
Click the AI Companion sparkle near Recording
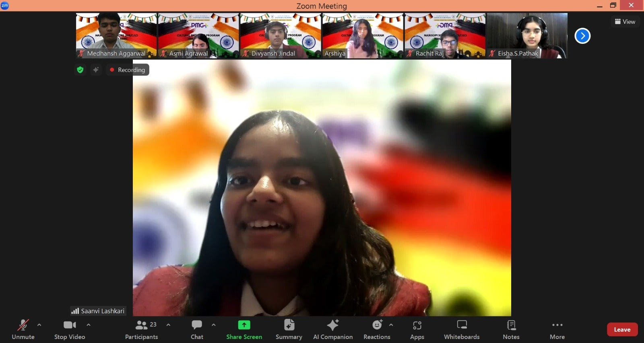[x=96, y=70]
